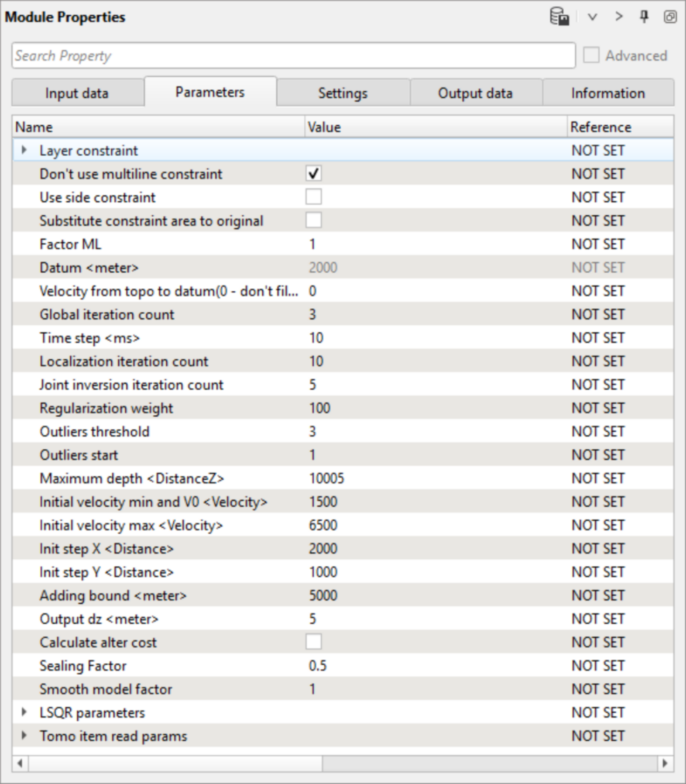Click the horizontal scrollbar right arrow
The height and width of the screenshot is (784, 686).
[x=664, y=763]
